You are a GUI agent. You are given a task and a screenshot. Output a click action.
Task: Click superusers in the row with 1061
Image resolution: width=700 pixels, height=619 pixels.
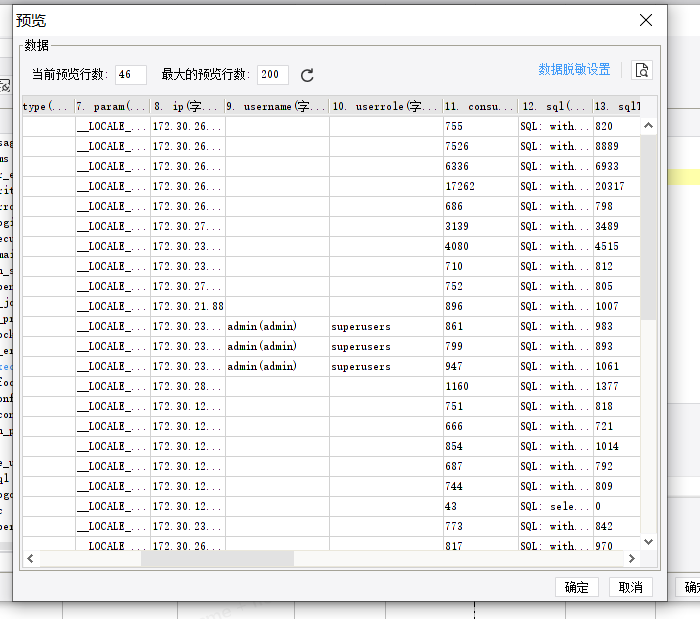point(386,366)
